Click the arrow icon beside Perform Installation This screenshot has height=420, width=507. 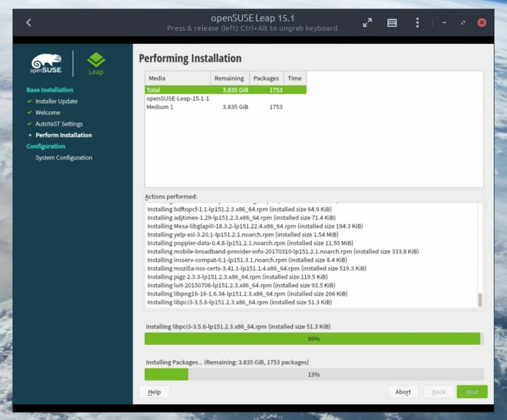[x=30, y=135]
